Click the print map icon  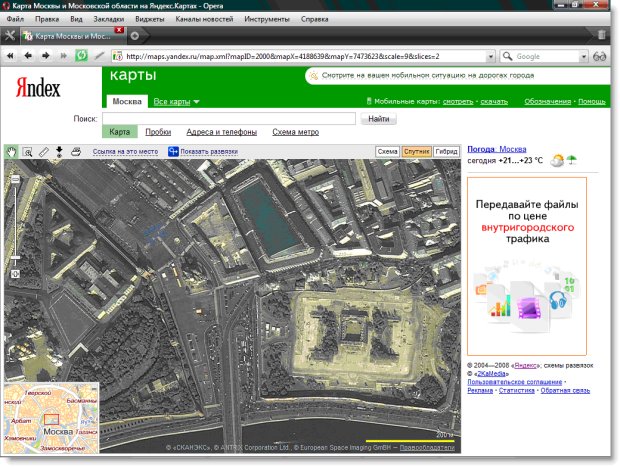pos(76,152)
